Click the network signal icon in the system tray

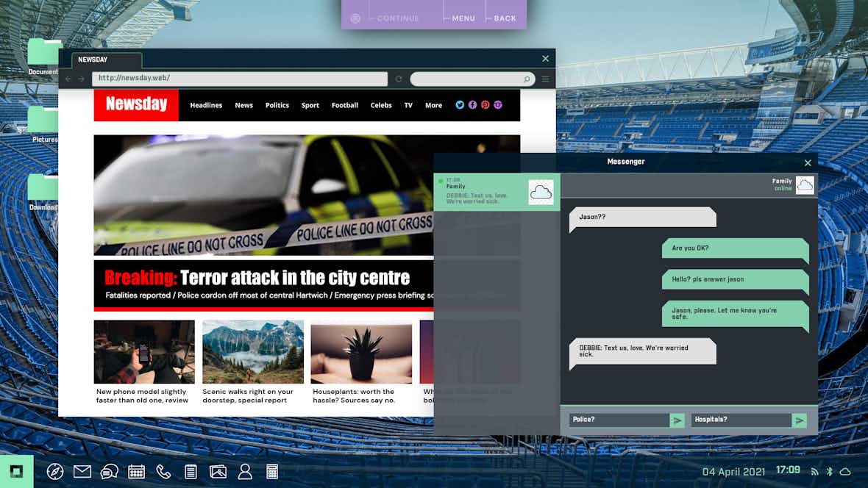(814, 471)
